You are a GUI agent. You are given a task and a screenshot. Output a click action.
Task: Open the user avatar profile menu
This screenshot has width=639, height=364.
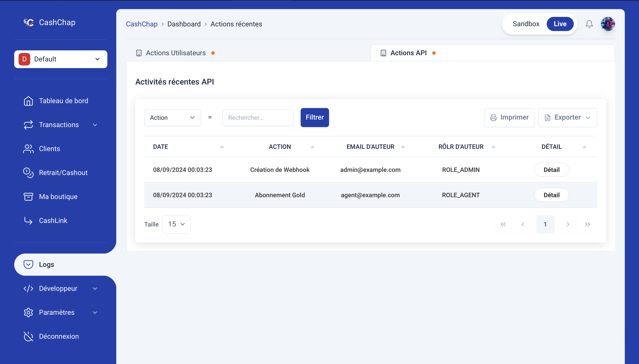pos(608,24)
